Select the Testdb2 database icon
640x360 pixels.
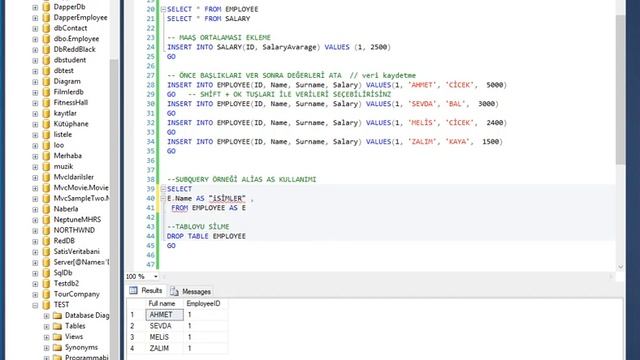click(46, 283)
